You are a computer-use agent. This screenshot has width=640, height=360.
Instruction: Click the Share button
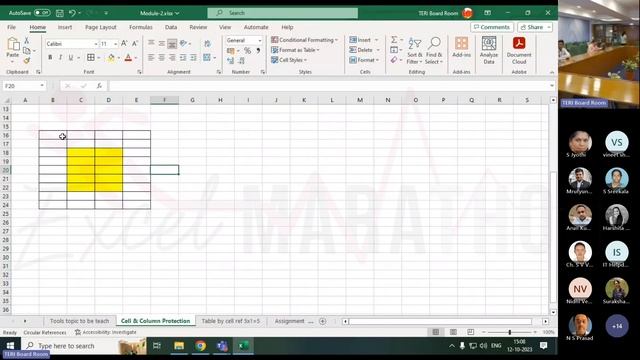(535, 27)
